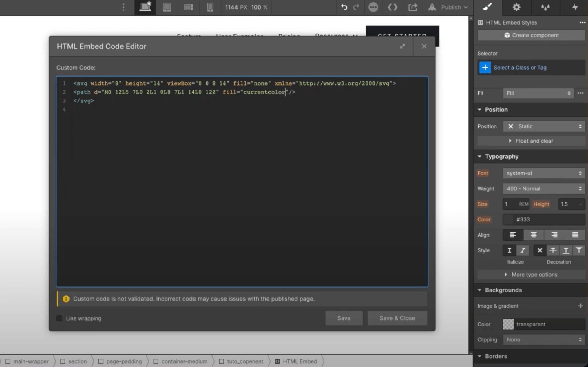Click the #333 typography color swatch
This screenshot has height=367, width=588.
(508, 219)
